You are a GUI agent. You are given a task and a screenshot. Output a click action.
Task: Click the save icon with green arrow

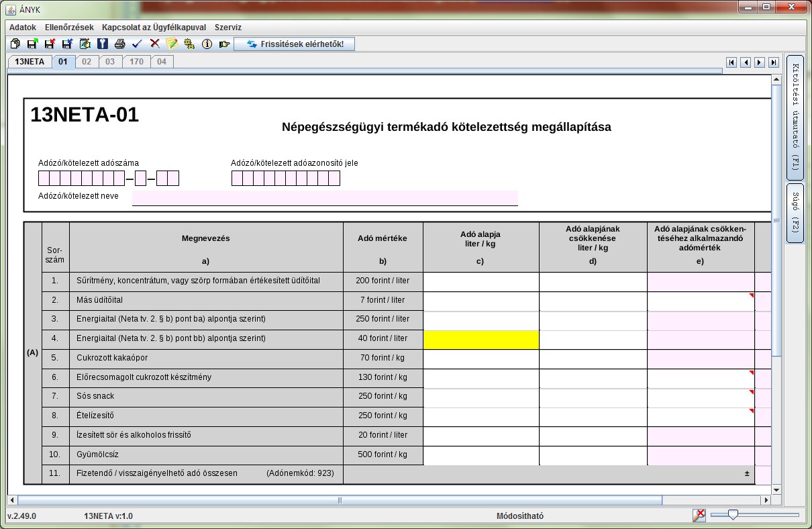32,44
